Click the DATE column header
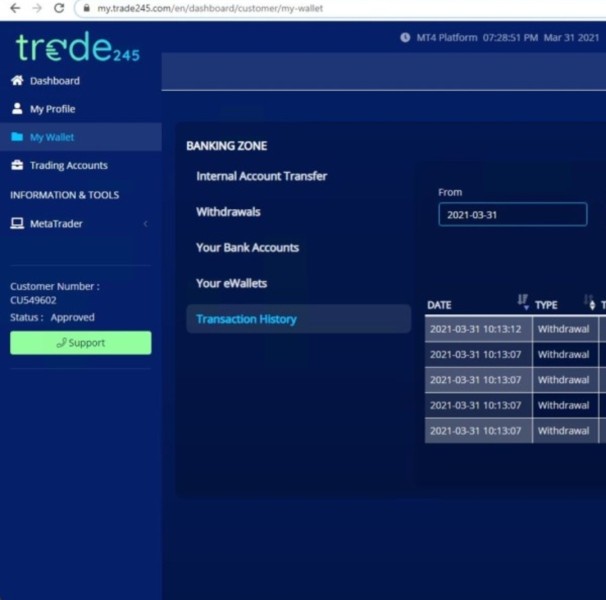Screen dimensions: 606x600 click(439, 305)
